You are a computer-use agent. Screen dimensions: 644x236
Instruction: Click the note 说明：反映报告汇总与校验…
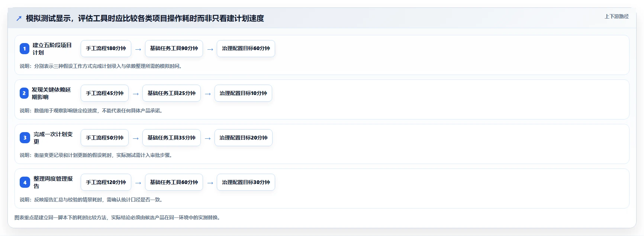(91, 200)
